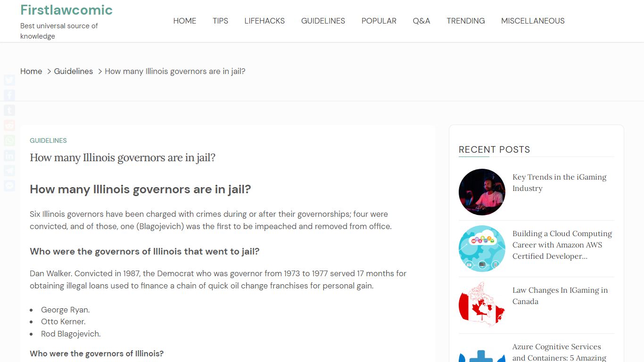Share the article via Telegram

click(9, 171)
